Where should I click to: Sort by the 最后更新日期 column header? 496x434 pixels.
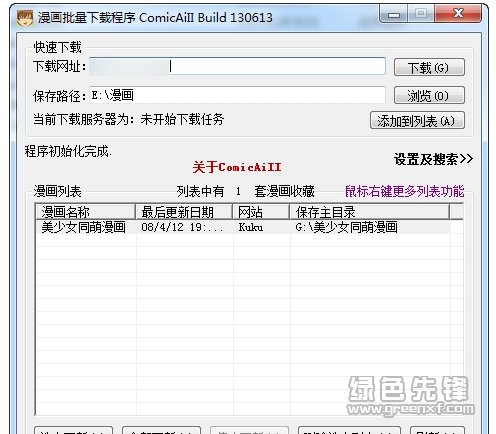(x=184, y=212)
